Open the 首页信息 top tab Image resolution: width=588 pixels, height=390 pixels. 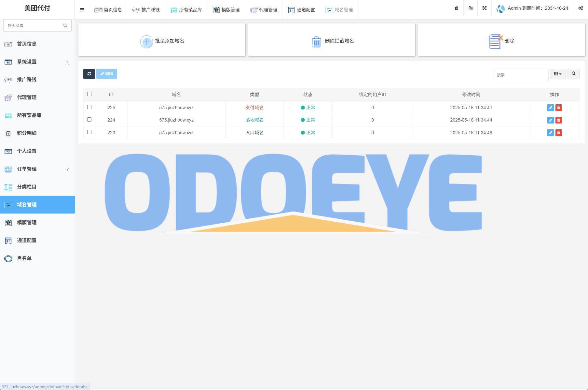tap(108, 10)
